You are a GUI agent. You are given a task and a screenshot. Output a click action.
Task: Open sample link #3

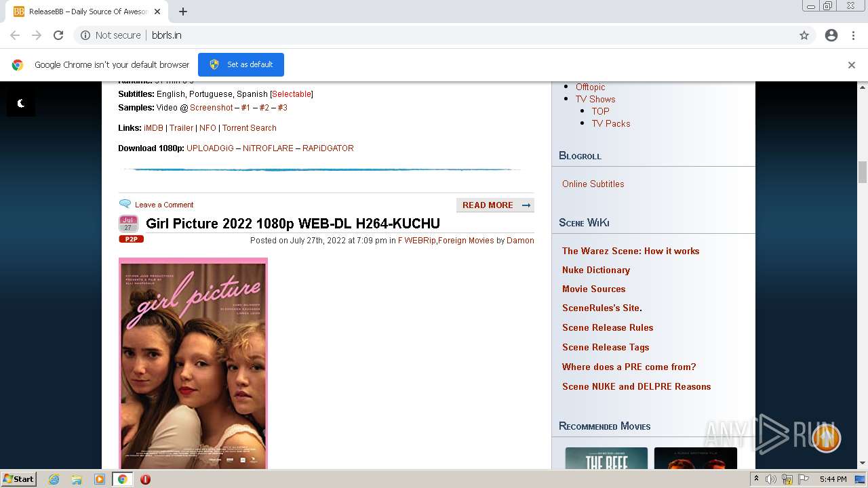pyautogui.click(x=282, y=108)
